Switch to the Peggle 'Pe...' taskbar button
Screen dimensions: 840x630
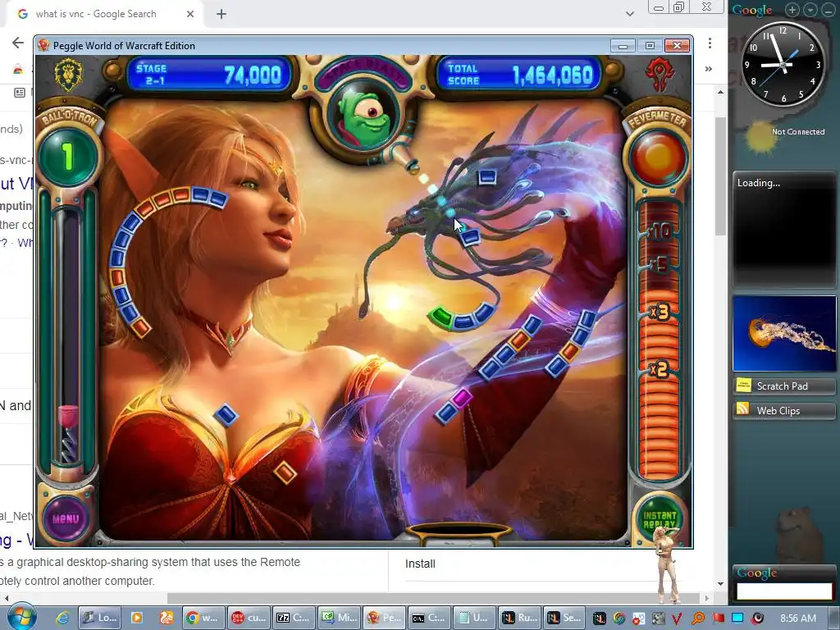(x=384, y=618)
